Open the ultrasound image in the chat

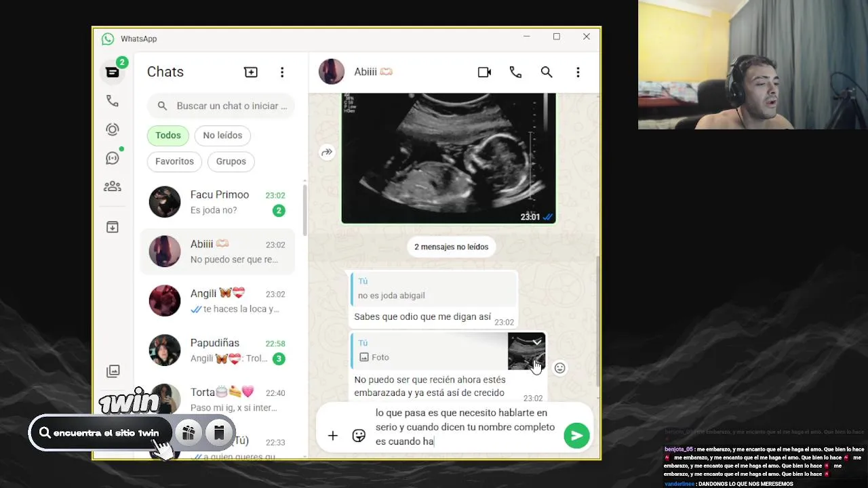pos(448,159)
